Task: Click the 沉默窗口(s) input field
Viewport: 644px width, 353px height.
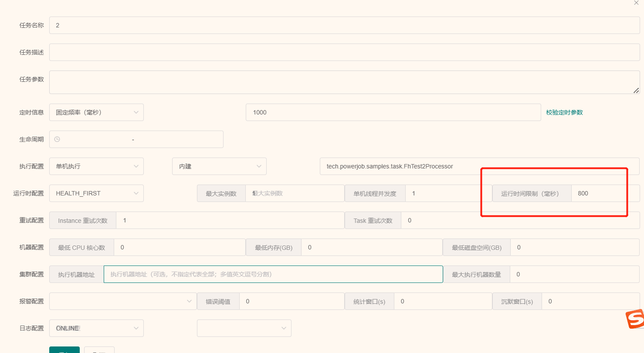Action: [590, 301]
